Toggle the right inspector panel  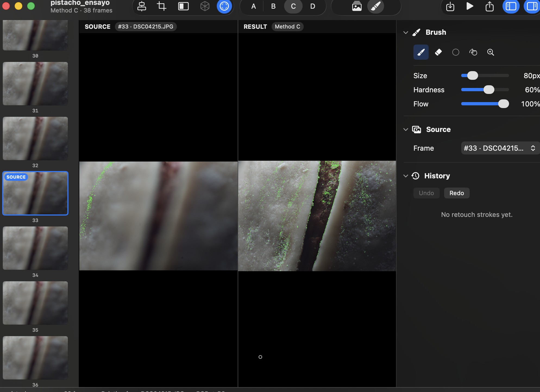click(532, 6)
